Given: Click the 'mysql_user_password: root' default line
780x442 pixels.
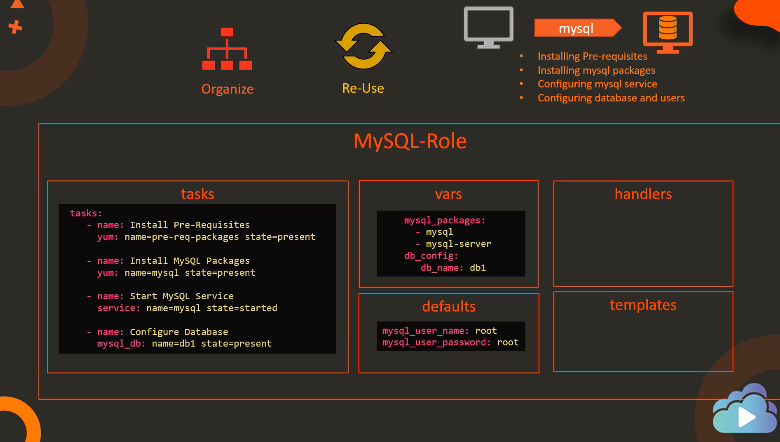Looking at the screenshot, I should pos(450,342).
